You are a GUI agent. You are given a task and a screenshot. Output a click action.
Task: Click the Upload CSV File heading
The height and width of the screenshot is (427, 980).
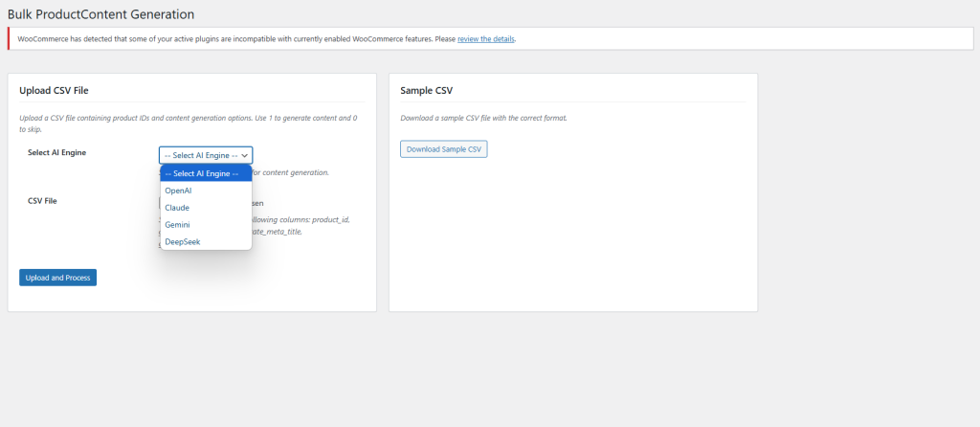coord(55,91)
